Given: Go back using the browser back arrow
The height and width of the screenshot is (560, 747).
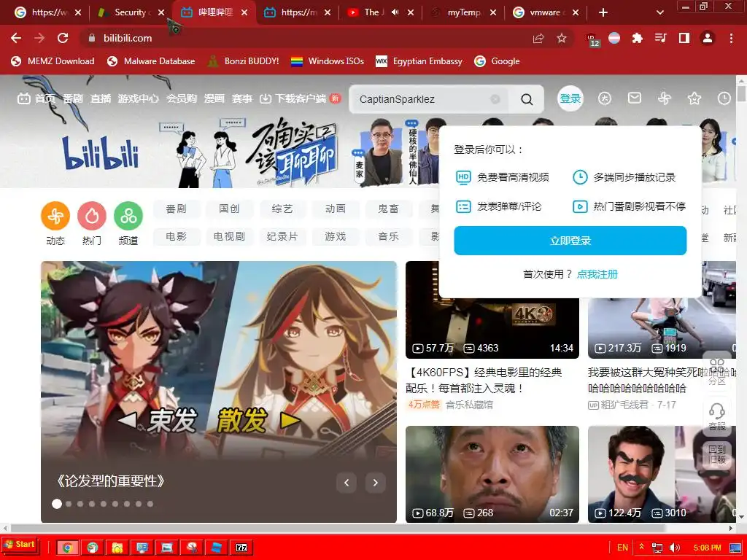Looking at the screenshot, I should point(16,38).
